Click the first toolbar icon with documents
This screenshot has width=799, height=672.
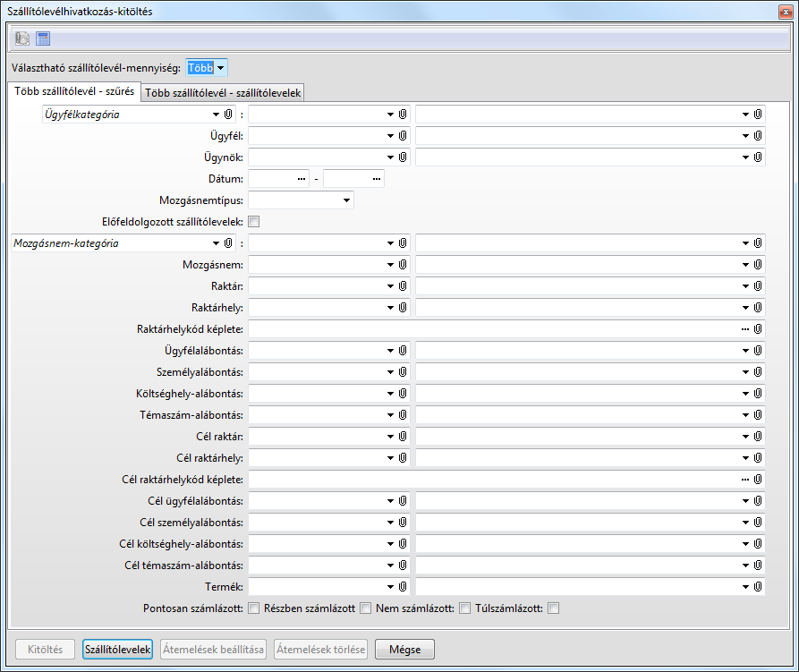pos(21,38)
